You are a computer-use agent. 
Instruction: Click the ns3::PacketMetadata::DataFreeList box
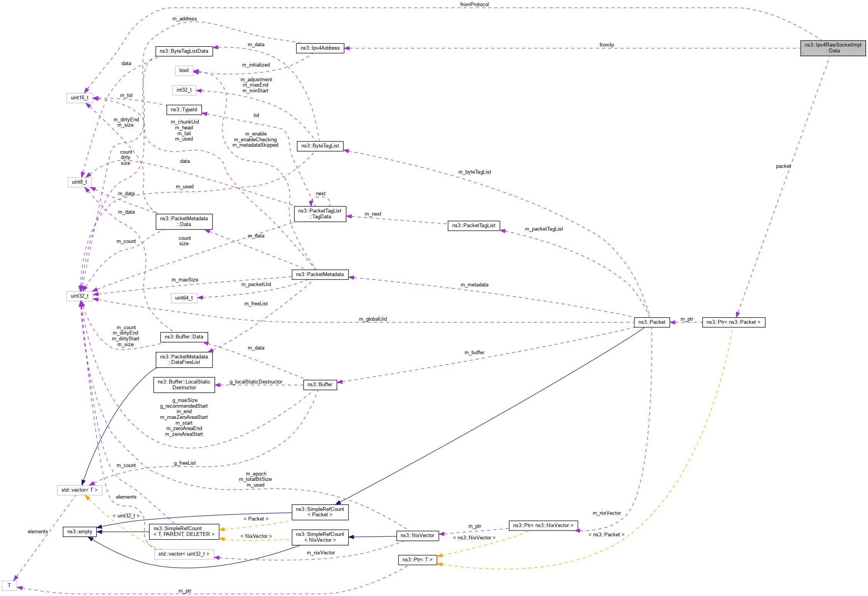(184, 359)
